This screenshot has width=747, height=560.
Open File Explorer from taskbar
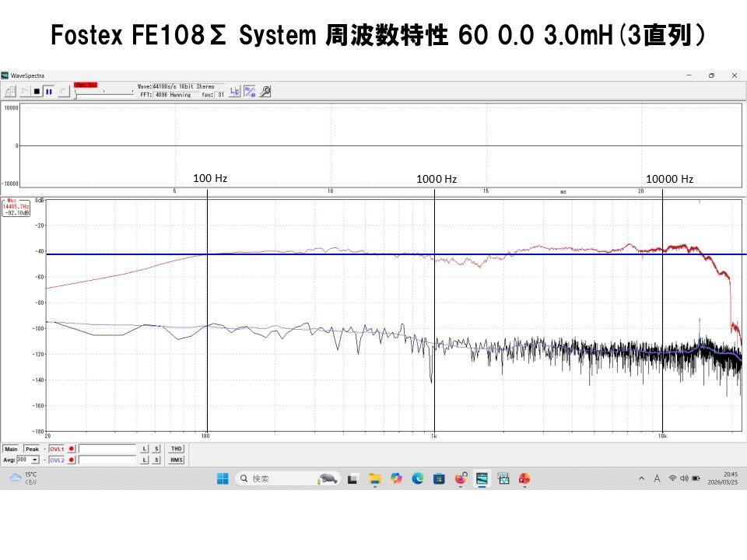click(x=375, y=478)
